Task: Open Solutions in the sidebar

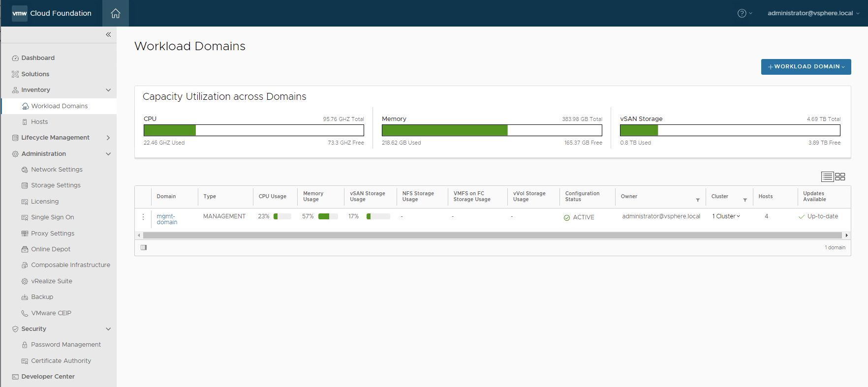Action: click(35, 74)
